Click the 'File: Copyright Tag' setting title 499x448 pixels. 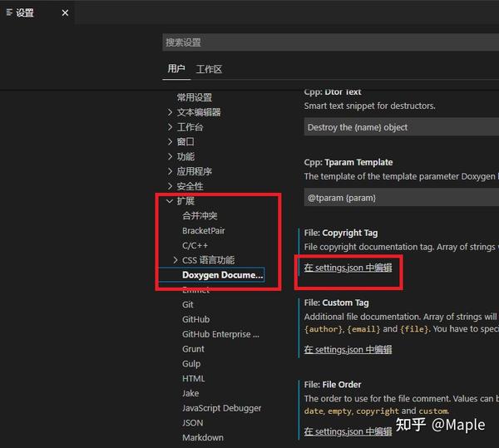341,233
